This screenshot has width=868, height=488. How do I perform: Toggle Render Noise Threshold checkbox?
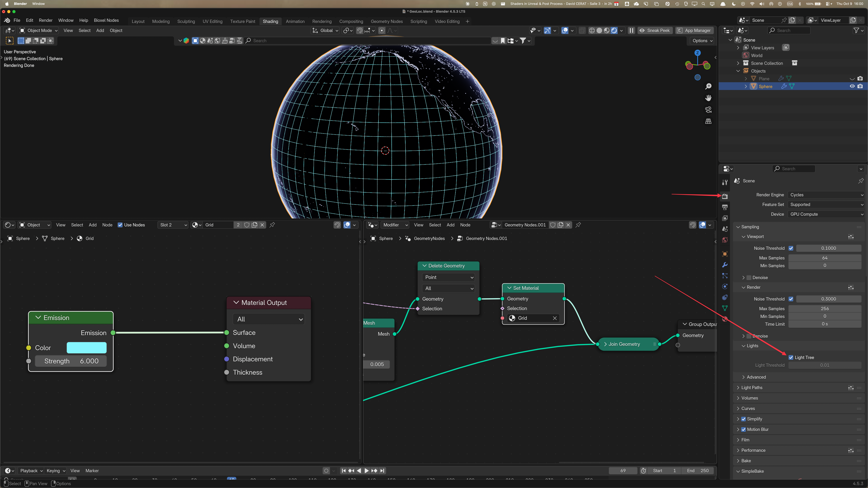(791, 299)
